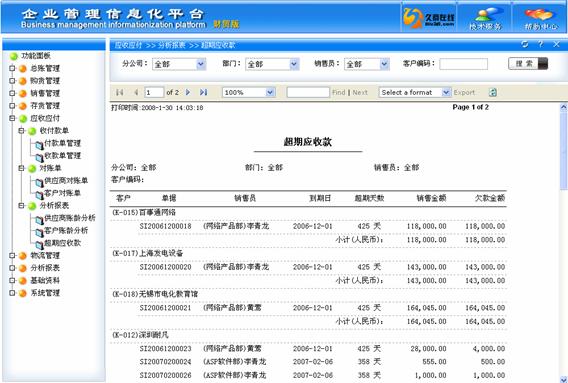This screenshot has height=383, width=568.
Task: Go to next report page
Action: [188, 92]
